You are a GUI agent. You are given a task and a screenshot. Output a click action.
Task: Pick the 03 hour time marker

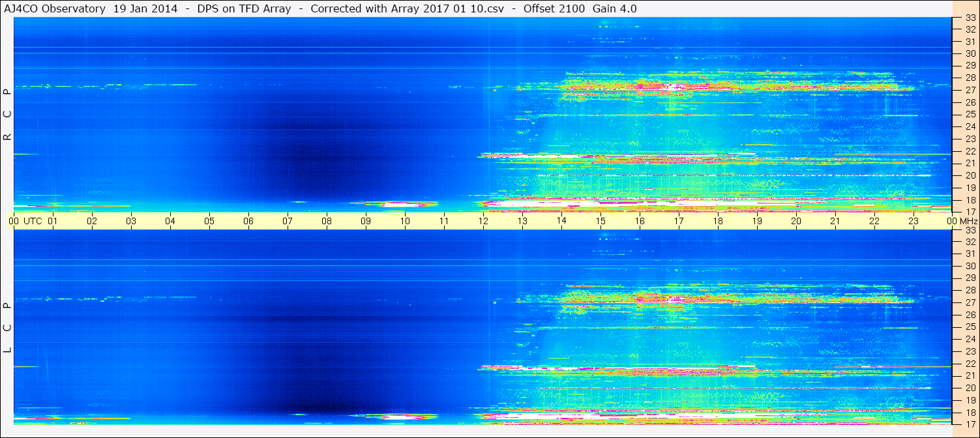tap(131, 221)
